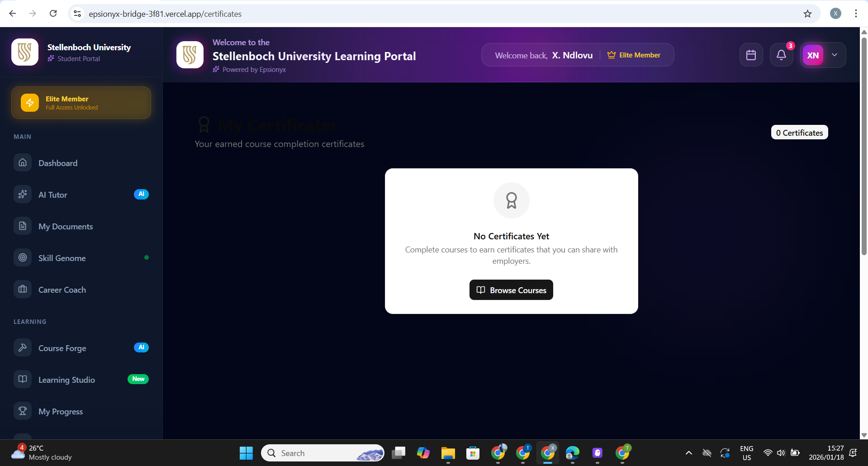The height and width of the screenshot is (466, 868).
Task: Click the Career Coach briefcase icon
Action: click(23, 289)
